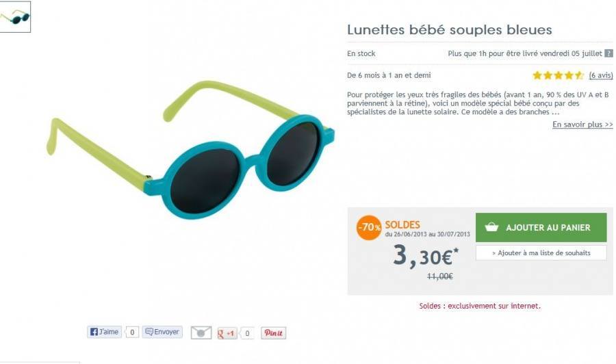Expand description with En savoir plus
Screen dimensions: 616x364
(x=582, y=125)
